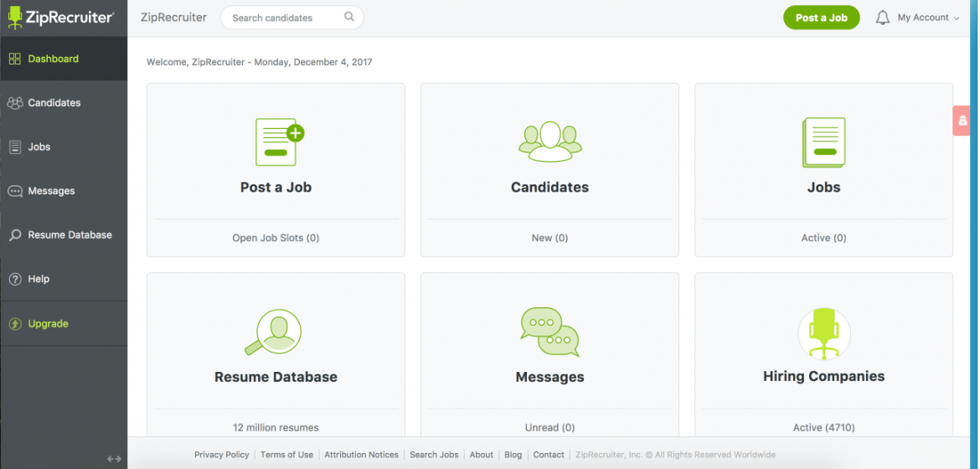This screenshot has width=980, height=469.
Task: Click Active (4710) under Hiring Companies
Action: [x=823, y=428]
